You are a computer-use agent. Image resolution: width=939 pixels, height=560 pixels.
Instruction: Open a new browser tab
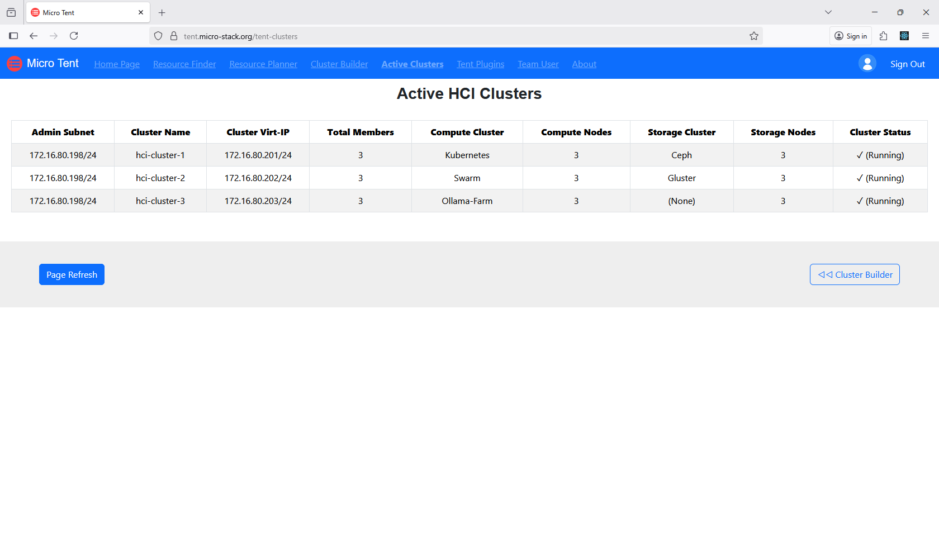(162, 12)
